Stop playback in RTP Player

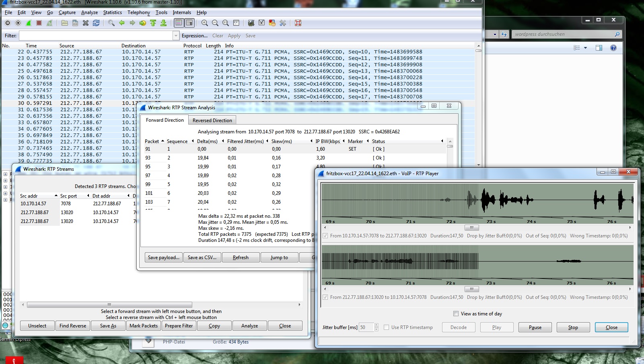tap(573, 327)
